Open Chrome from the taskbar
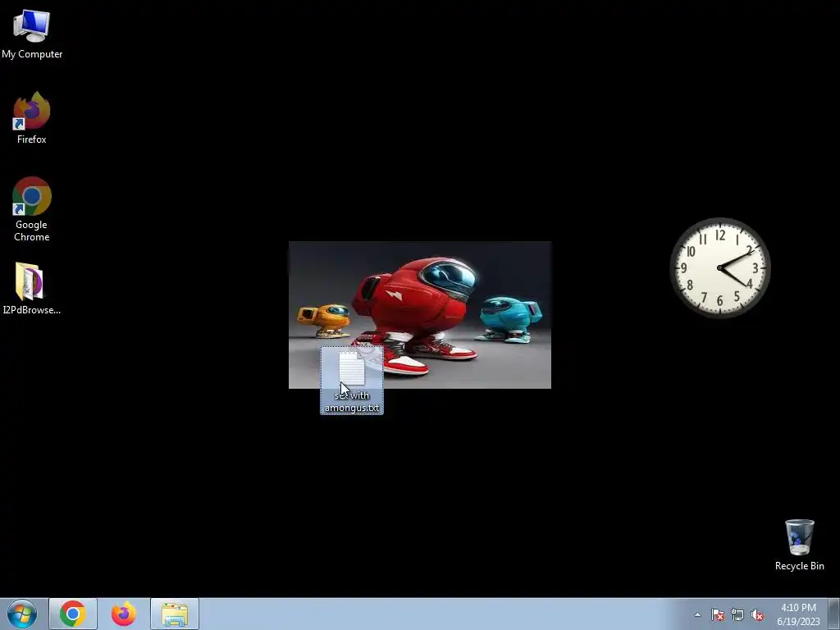The height and width of the screenshot is (630, 840). pyautogui.click(x=73, y=614)
